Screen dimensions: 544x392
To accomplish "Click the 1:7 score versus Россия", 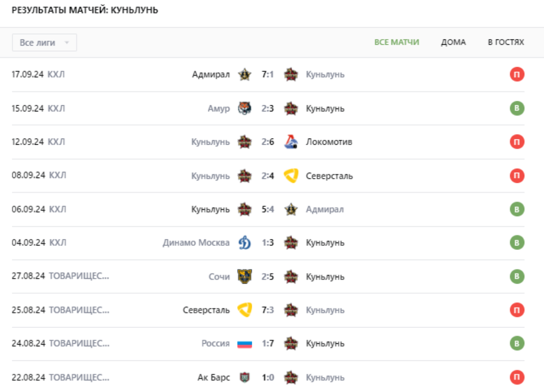I will pyautogui.click(x=268, y=344).
